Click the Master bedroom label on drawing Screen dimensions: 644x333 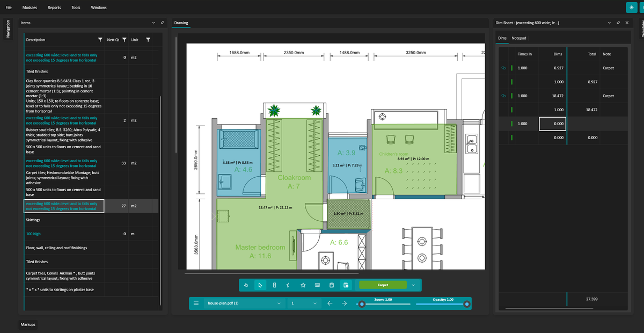(260, 247)
